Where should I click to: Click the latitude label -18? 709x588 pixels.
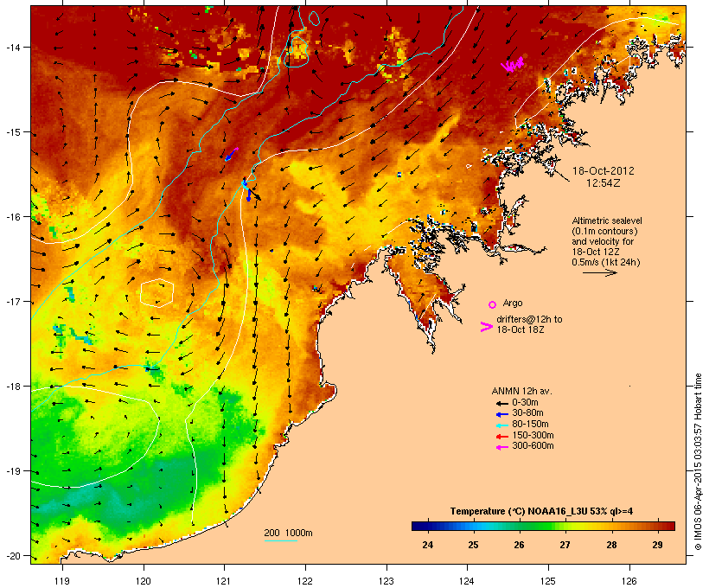[13, 387]
